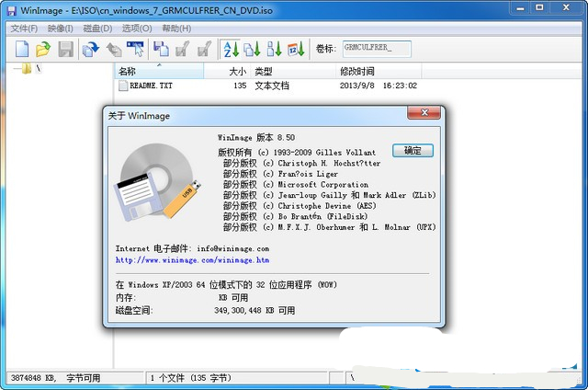
Task: Click the info@winimage.com email text
Action: tap(232, 248)
